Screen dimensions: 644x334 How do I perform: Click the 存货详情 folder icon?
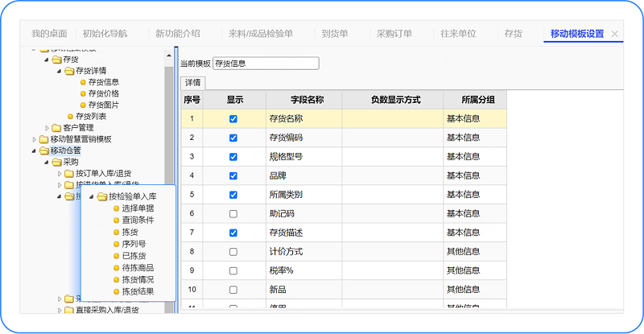tap(69, 71)
